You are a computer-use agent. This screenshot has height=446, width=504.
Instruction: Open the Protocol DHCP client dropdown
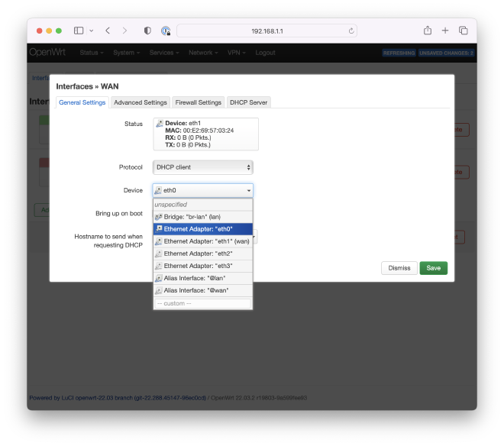click(x=203, y=167)
